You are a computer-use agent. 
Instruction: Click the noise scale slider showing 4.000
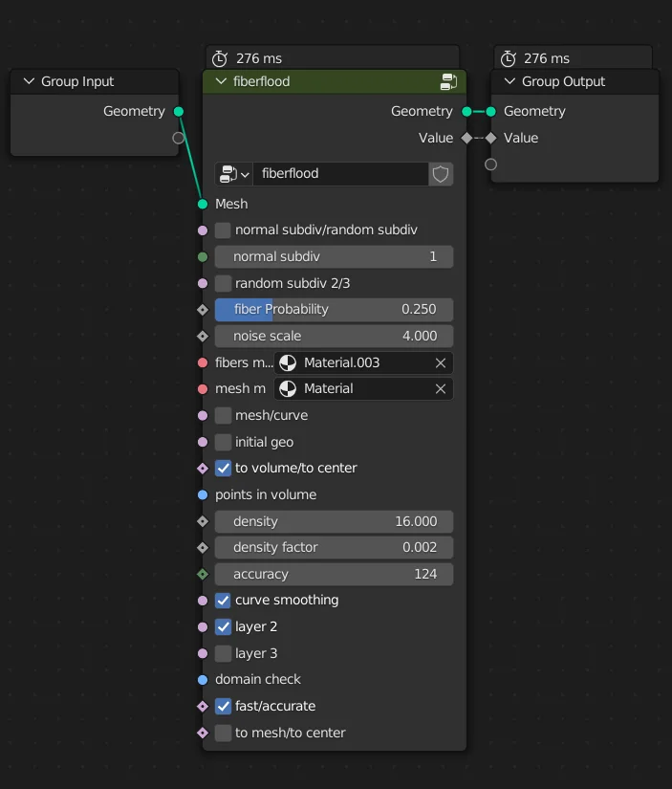pyautogui.click(x=334, y=336)
